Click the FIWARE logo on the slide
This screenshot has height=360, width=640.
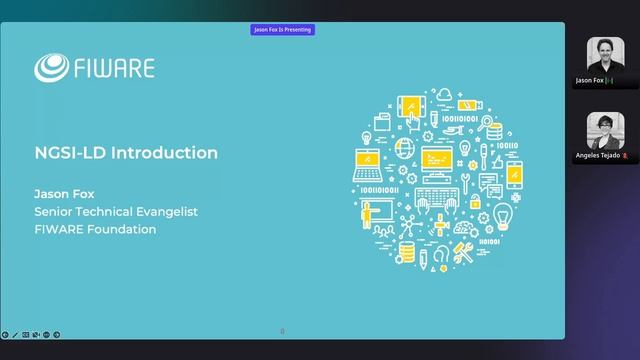click(x=94, y=68)
